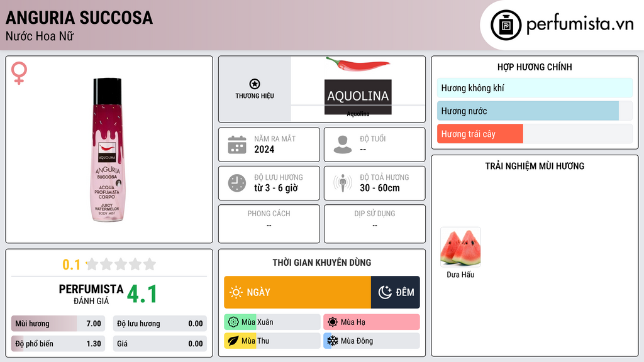
Task: Select the Mùa Hạ season bar
Action: point(371,322)
